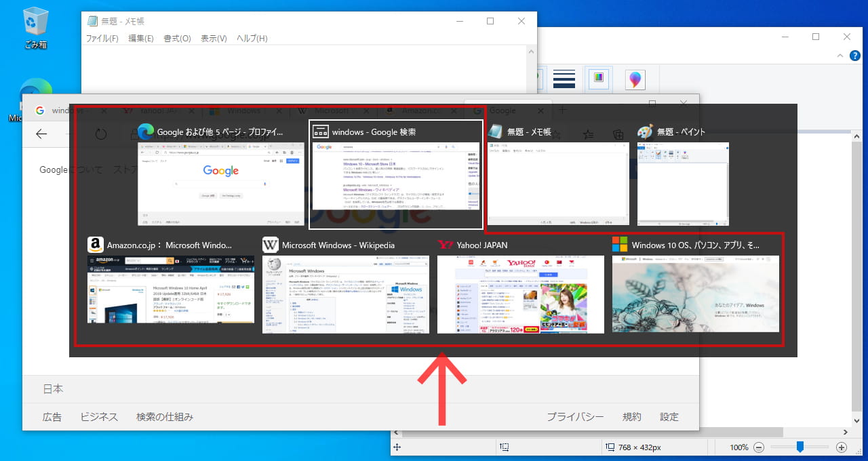This screenshot has height=461, width=868.
Task: Reload the page with Edge refresh icon
Action: point(101,134)
